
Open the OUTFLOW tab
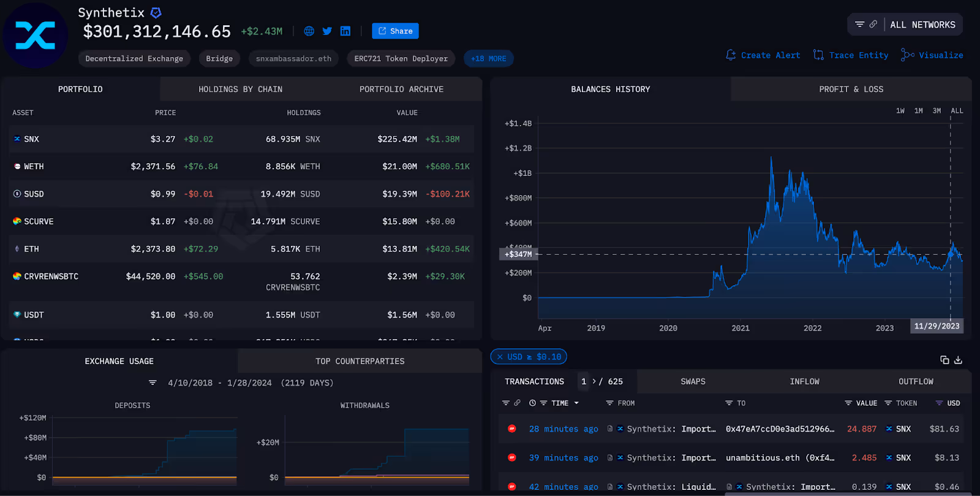(916, 381)
